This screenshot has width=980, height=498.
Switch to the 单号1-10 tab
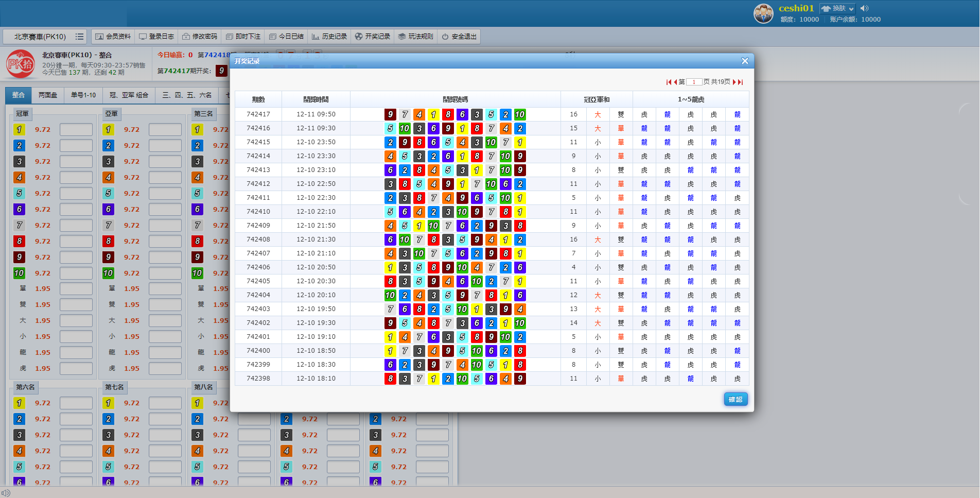[83, 95]
